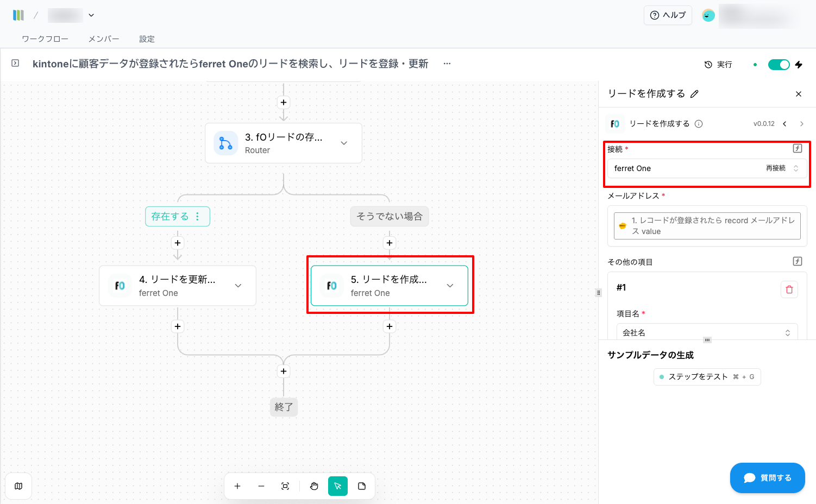
Task: Click the fit-to-view canvas icon
Action: point(285,486)
